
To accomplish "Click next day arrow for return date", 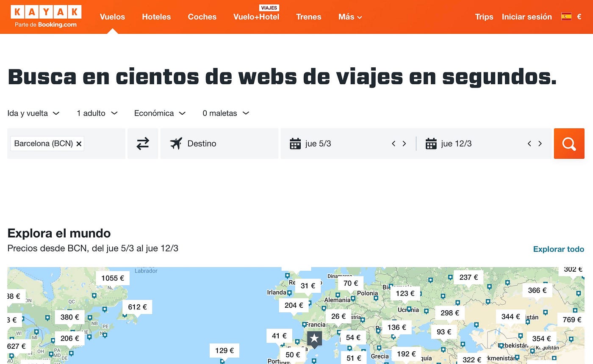I will (540, 143).
